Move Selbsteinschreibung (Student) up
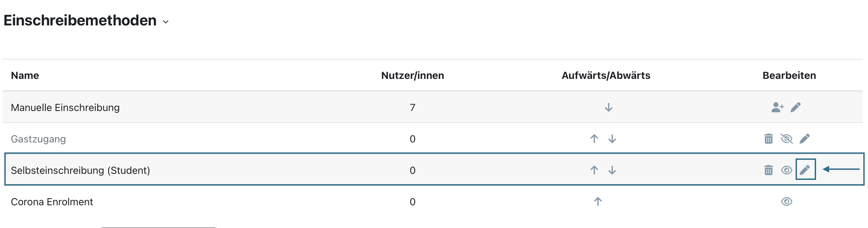Image resolution: width=868 pixels, height=228 pixels. point(594,170)
